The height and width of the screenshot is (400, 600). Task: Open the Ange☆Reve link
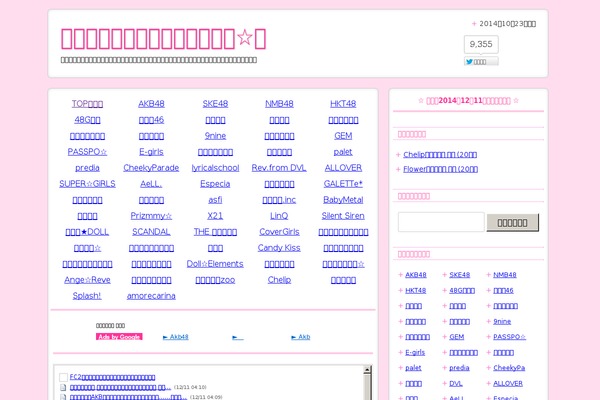point(87,280)
